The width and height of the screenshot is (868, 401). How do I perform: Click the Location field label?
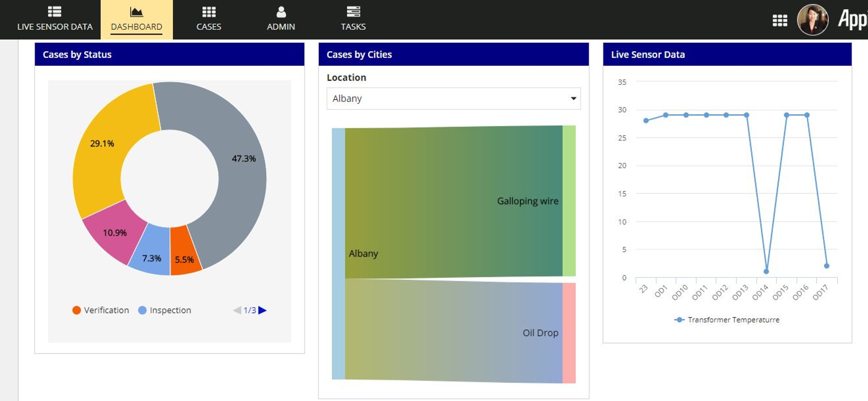pyautogui.click(x=346, y=77)
